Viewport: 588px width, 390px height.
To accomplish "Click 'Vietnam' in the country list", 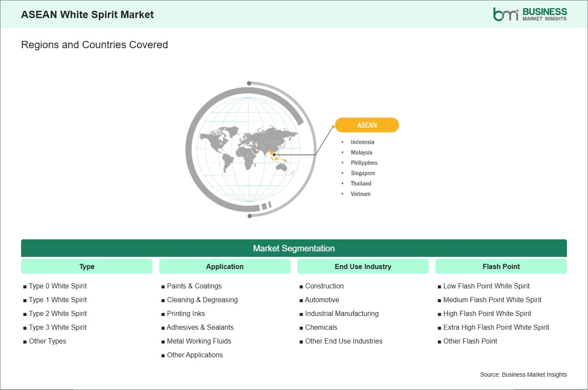I will [x=360, y=194].
